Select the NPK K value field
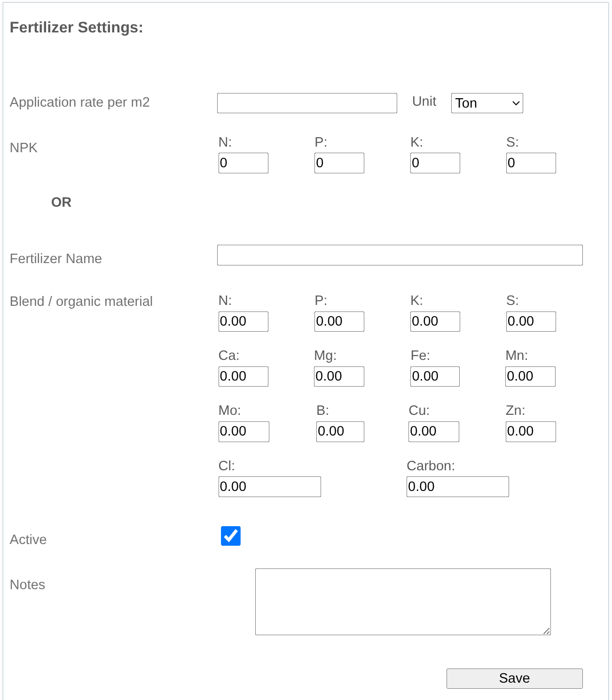Screen dimensions: 612x700 click(434, 163)
